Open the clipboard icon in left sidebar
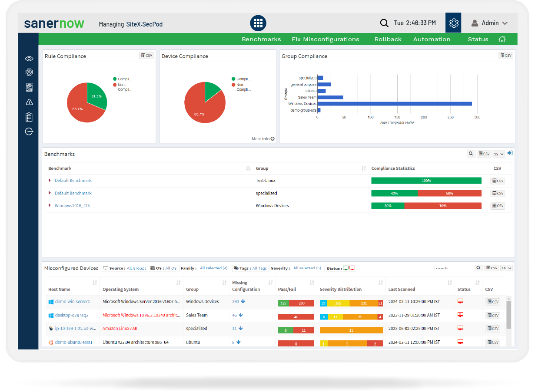The image size is (535, 392). tap(29, 117)
